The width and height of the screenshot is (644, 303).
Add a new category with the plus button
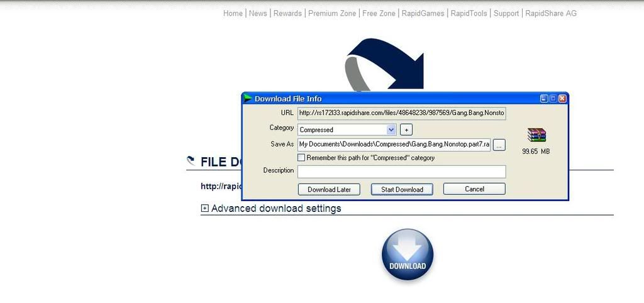coord(406,129)
